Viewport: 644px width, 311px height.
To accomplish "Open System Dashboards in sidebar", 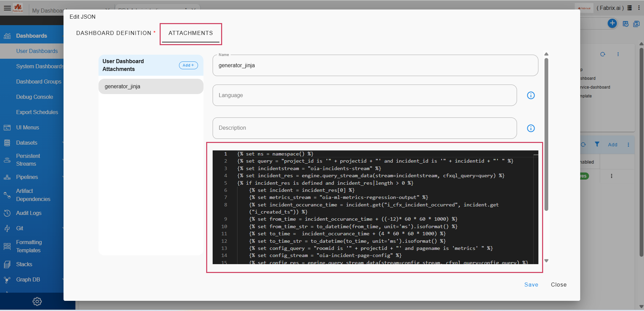I will tap(40, 67).
